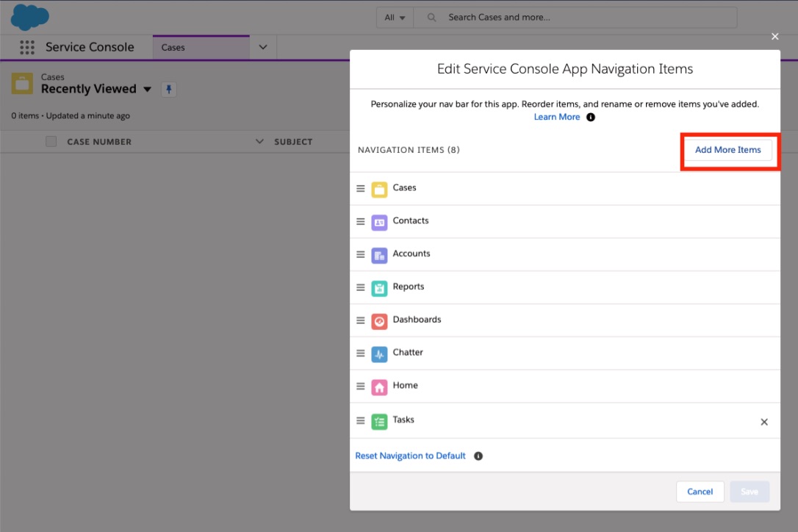
Task: Grab the drag handle for Accounts row
Action: point(360,254)
